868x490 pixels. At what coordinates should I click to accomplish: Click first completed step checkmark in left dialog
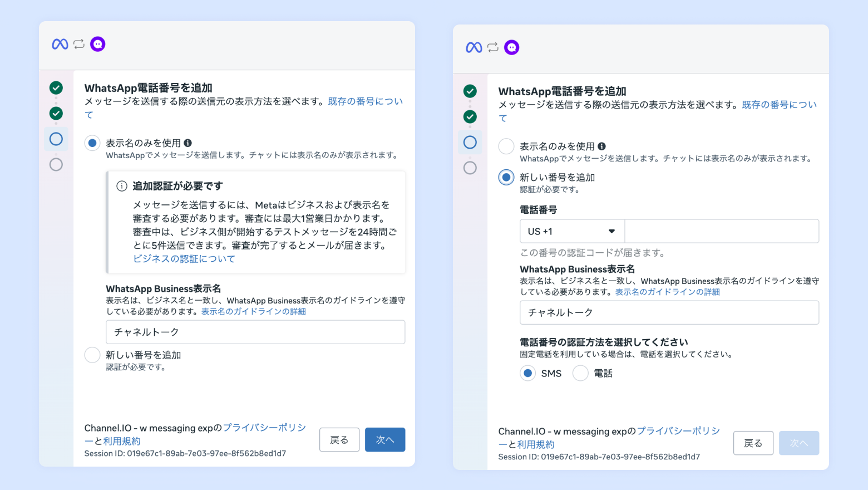coord(56,87)
